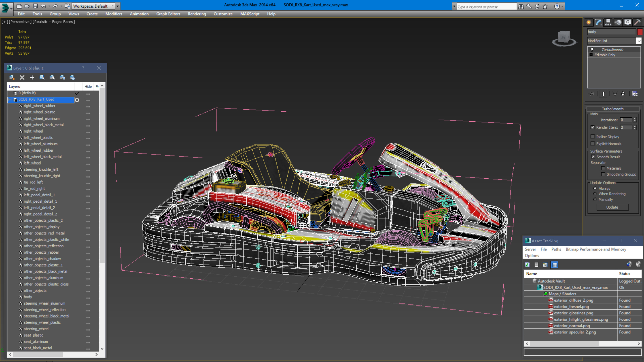Select the When Rendering update option
The width and height of the screenshot is (644, 362).
click(x=595, y=194)
